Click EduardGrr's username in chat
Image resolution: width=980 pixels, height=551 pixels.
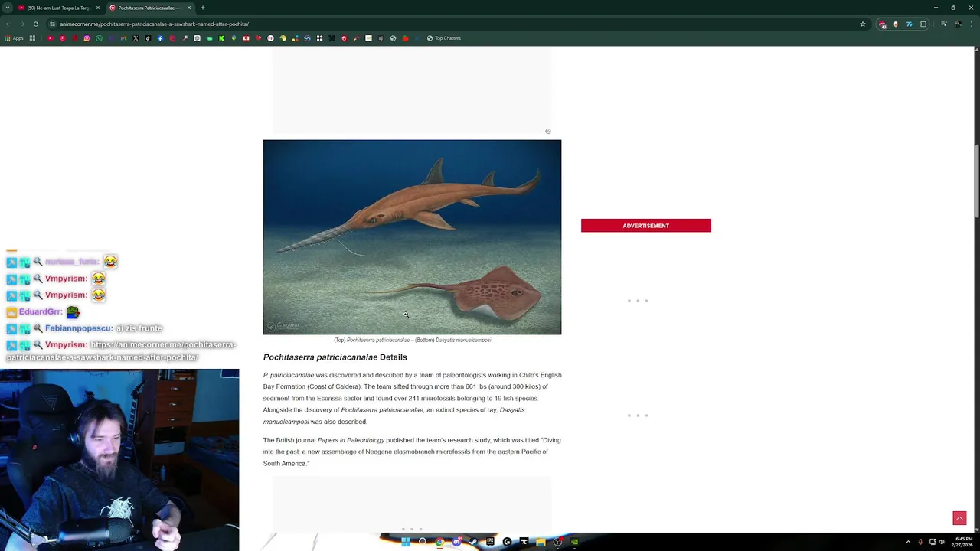pos(40,311)
